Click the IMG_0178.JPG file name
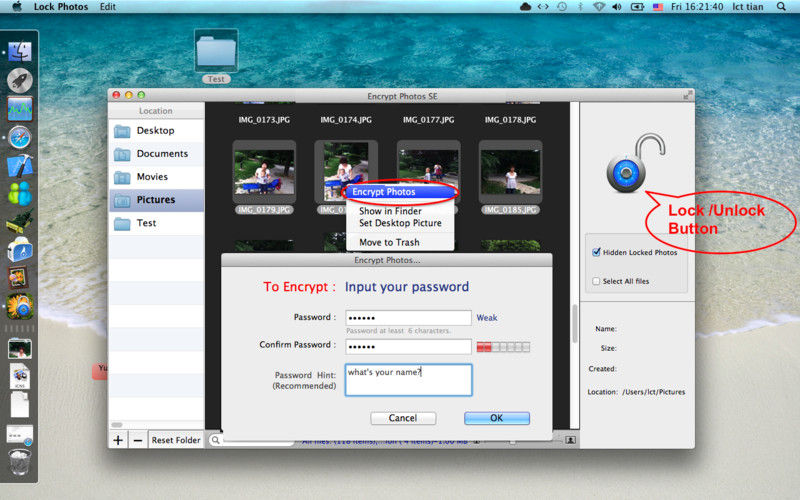800x500 pixels. pos(510,120)
